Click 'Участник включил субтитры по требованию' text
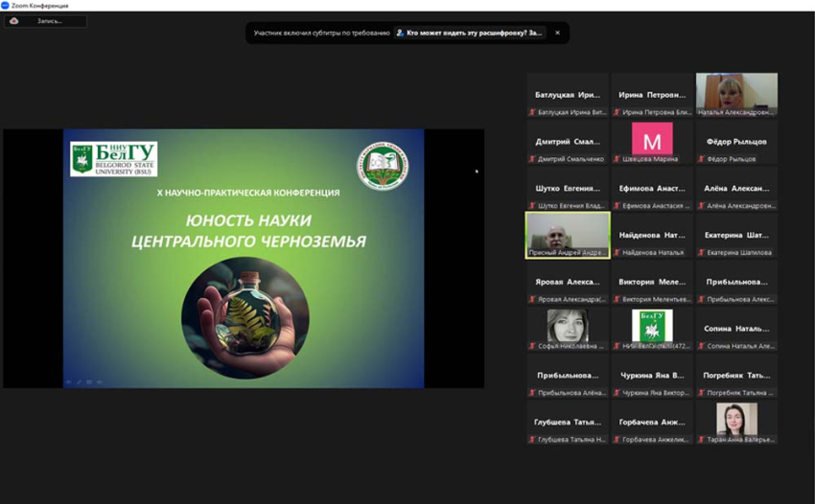815x504 pixels. 322,33
